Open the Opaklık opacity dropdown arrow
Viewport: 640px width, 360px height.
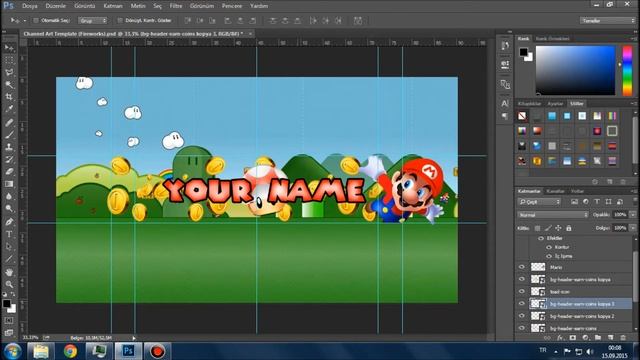coord(633,215)
